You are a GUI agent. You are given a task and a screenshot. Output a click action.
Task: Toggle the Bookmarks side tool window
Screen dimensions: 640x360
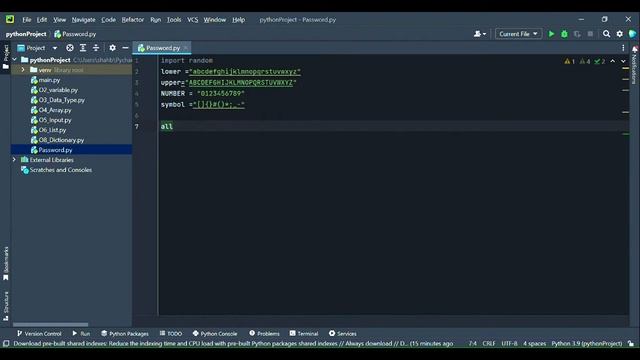point(6,263)
